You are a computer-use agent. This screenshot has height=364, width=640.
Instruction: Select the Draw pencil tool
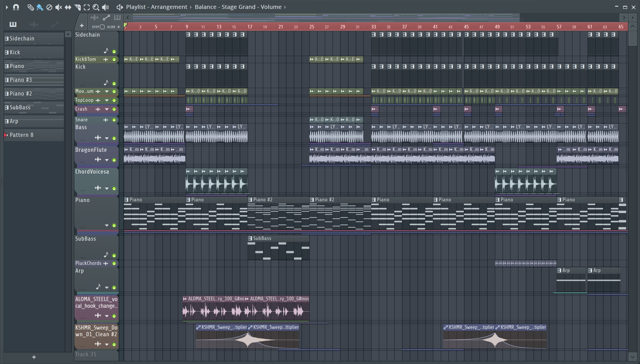pos(30,7)
